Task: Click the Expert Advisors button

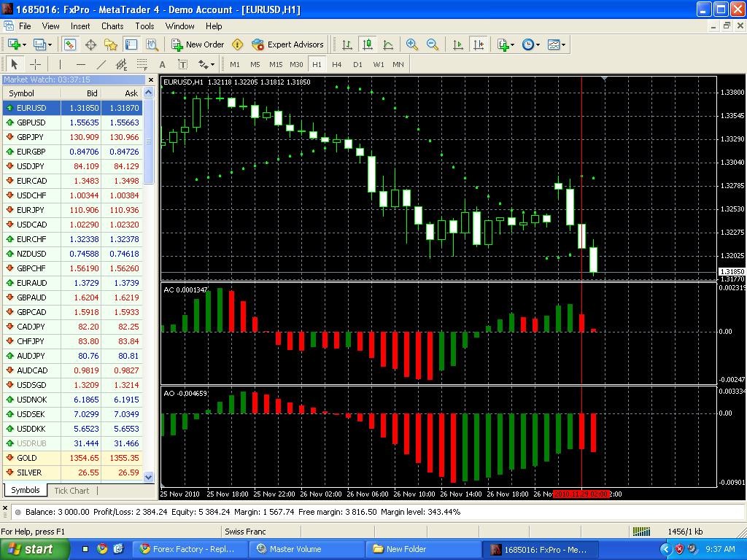Action: 287,44
